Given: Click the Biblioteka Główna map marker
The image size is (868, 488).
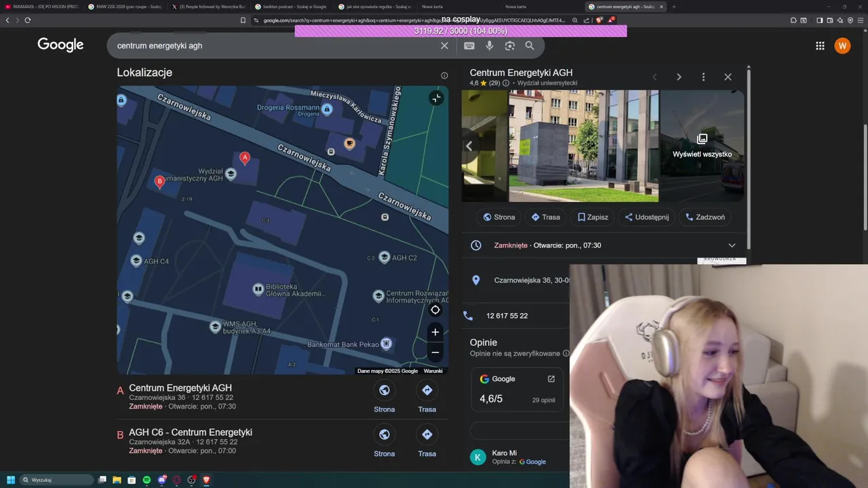Looking at the screenshot, I should tap(258, 289).
